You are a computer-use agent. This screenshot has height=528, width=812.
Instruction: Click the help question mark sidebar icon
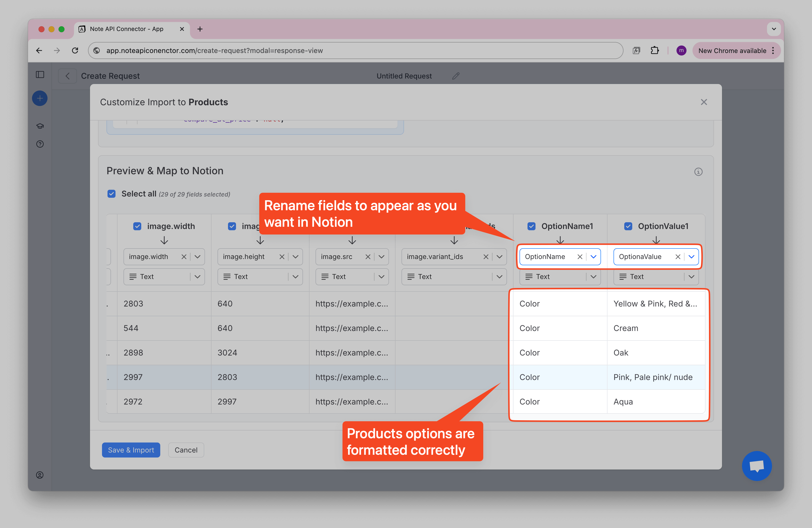[x=40, y=144]
